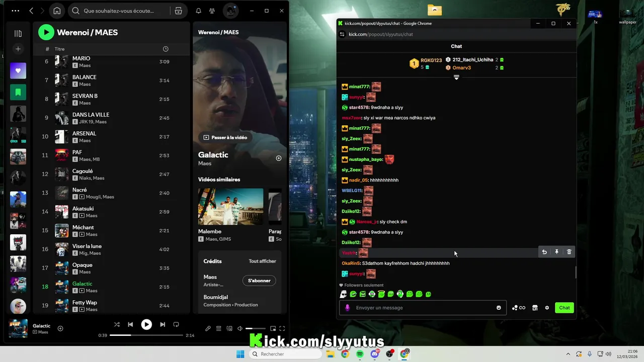
Task: Open the Malembe video thumbnail
Action: click(x=230, y=207)
